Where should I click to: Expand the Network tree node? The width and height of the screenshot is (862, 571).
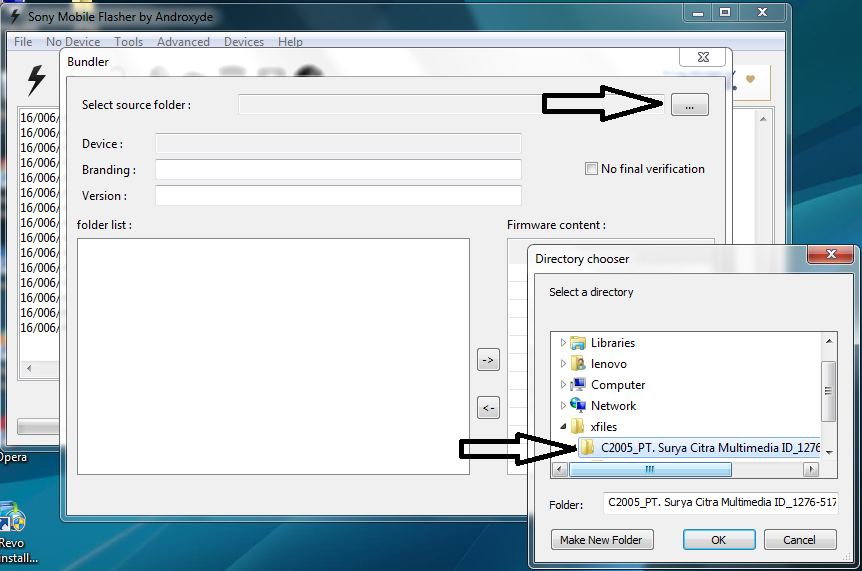563,406
